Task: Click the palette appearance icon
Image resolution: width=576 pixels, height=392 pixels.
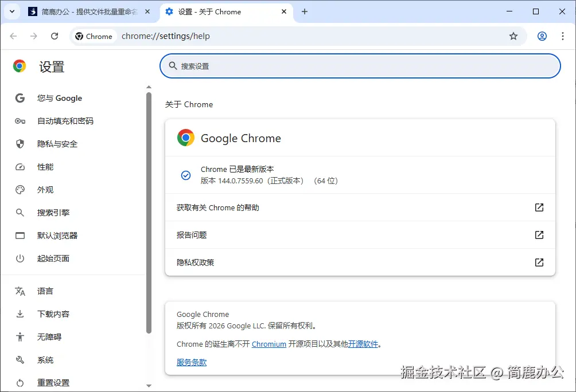Action: (20, 190)
